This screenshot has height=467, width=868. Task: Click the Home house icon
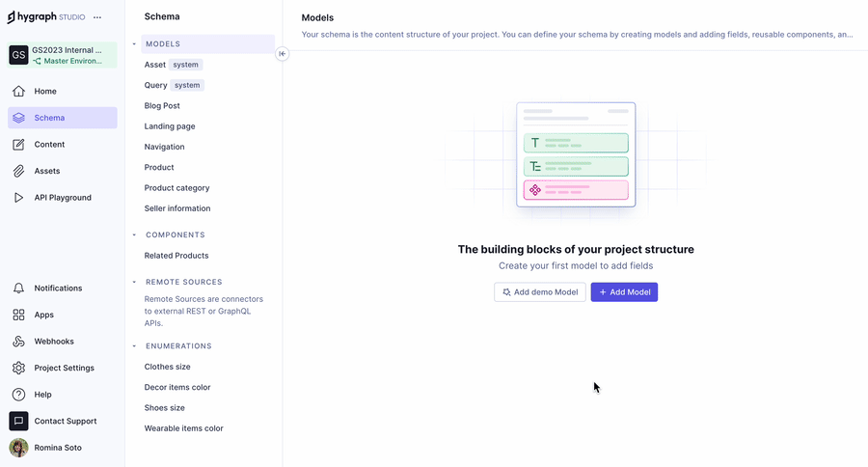18,92
